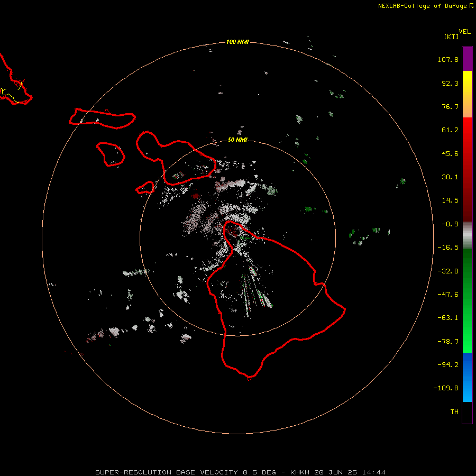Screen dimensions: 476x476
Task: Click the 92.3 velocity legend value
Action: [x=450, y=83]
